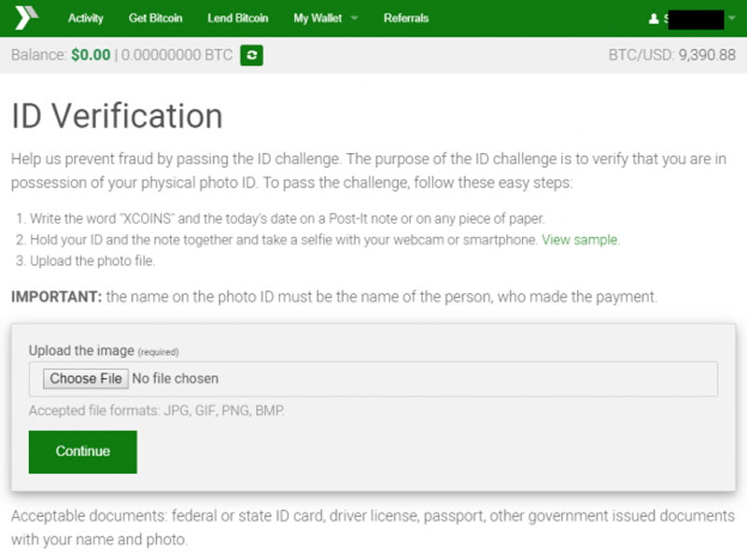Open the View sample link
This screenshot has width=747, height=560.
(580, 240)
